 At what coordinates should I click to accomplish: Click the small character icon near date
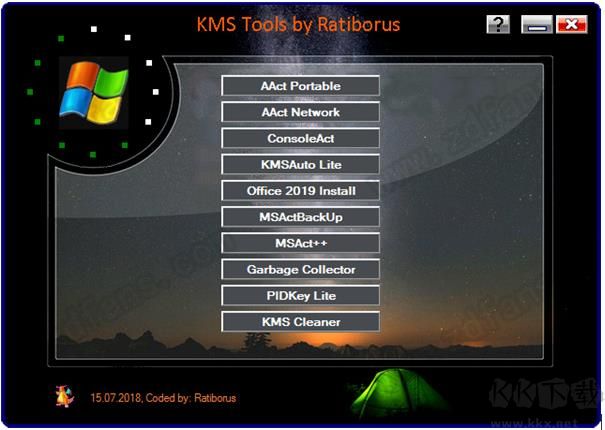click(64, 396)
